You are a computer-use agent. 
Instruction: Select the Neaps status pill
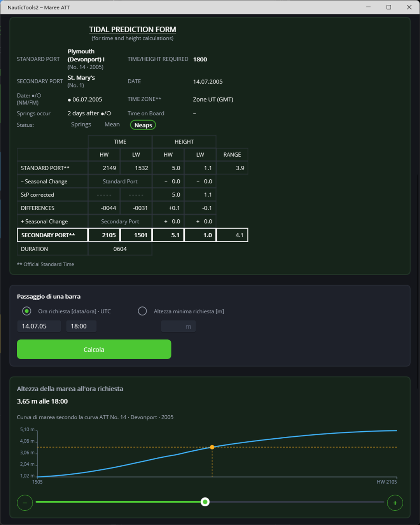pos(143,125)
